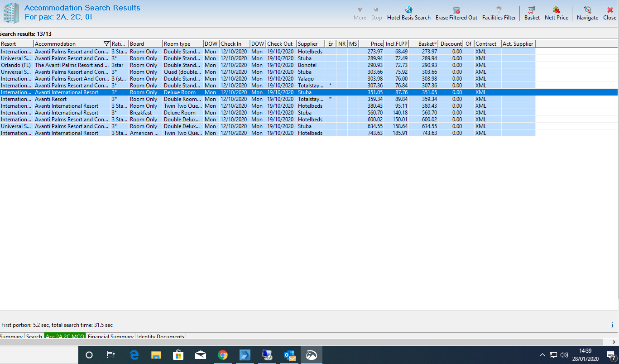Click the Stop toolbar button
Screen dimensions: 619x364
[x=377, y=13]
